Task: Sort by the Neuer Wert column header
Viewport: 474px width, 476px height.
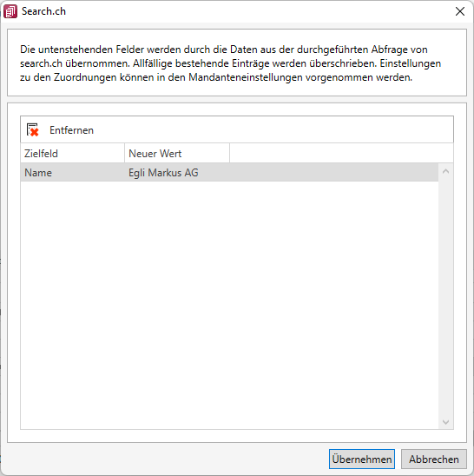Action: coord(177,153)
